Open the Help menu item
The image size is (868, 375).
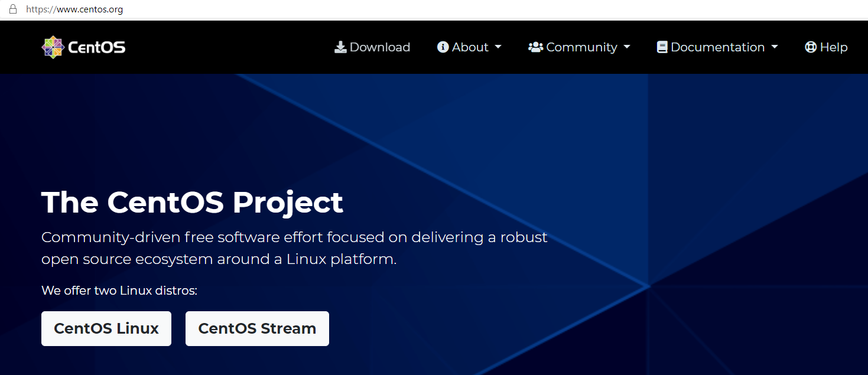pyautogui.click(x=826, y=47)
